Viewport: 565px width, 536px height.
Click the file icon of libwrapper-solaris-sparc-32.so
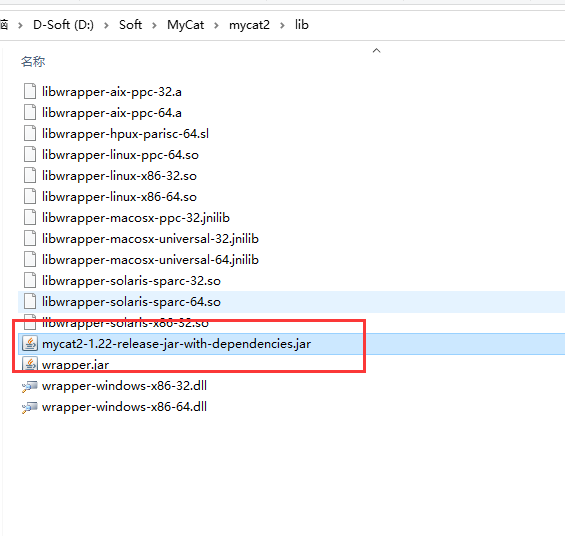click(x=30, y=280)
